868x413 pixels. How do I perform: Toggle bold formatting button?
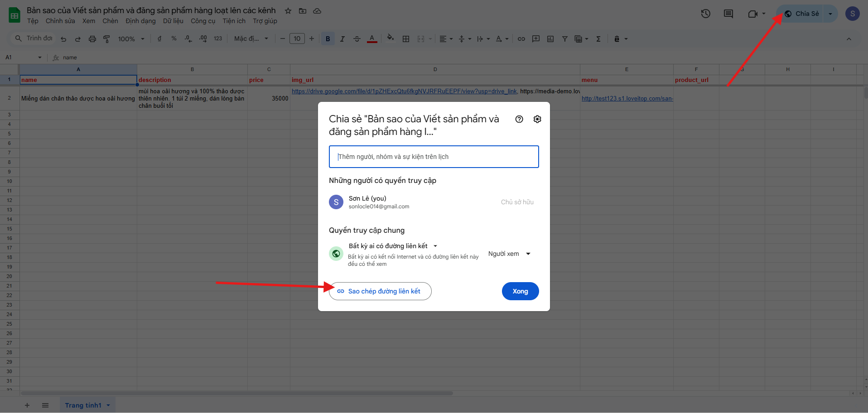(x=328, y=39)
